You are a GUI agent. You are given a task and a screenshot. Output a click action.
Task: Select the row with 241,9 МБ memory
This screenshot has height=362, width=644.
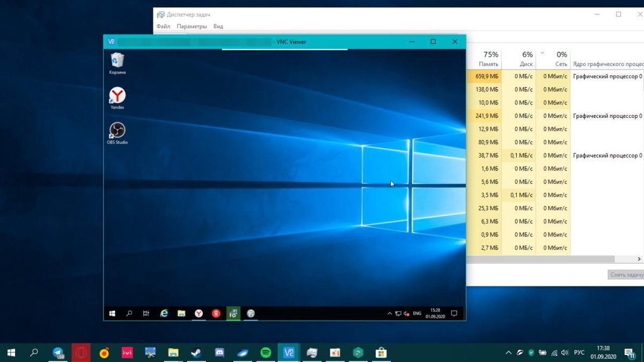click(x=555, y=116)
